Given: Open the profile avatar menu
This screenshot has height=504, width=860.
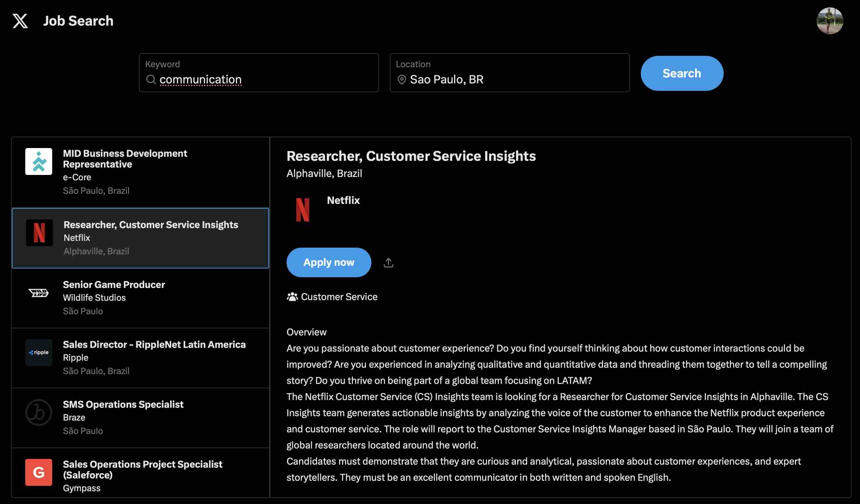Looking at the screenshot, I should pos(830,21).
